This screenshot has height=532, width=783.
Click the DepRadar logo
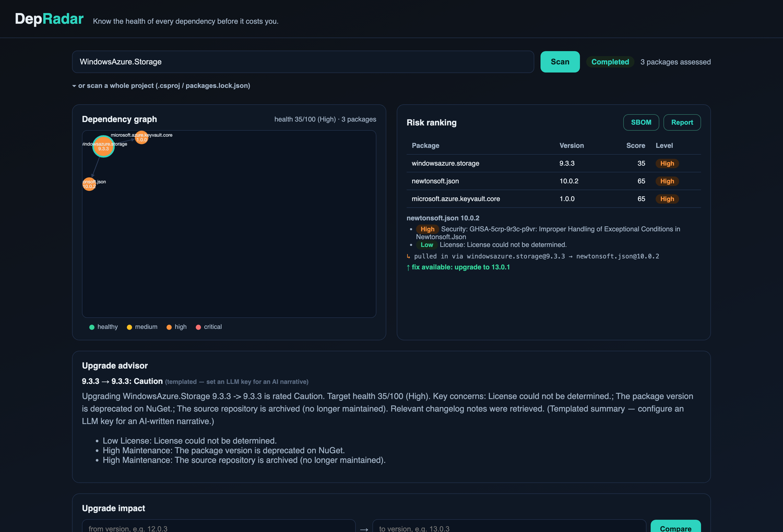pos(49,19)
